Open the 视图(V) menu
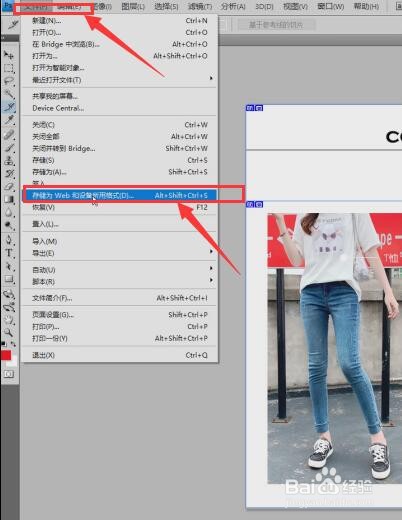402x520 pixels. (295, 6)
